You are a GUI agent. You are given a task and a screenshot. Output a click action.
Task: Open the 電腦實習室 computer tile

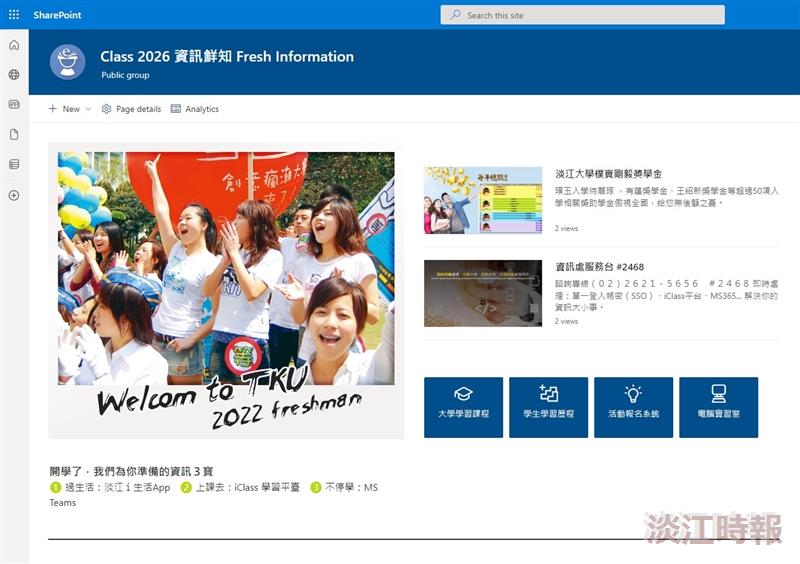point(718,407)
